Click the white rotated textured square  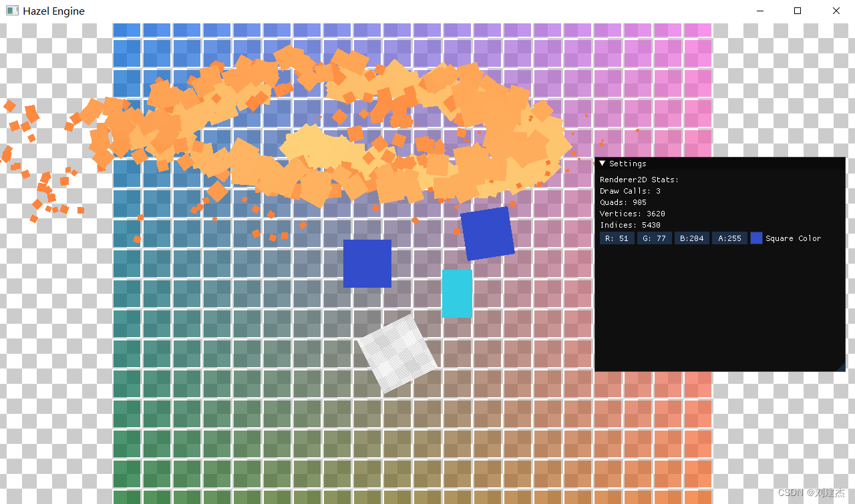(397, 353)
